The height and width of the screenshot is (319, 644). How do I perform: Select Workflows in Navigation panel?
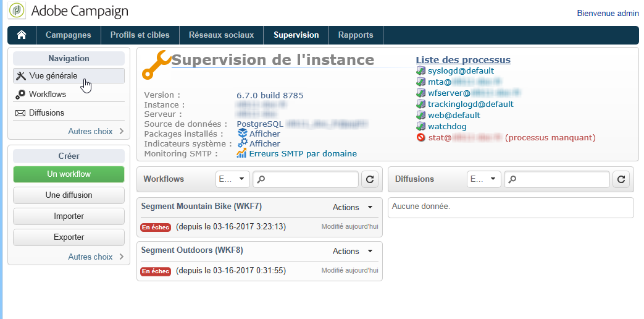tap(69, 95)
